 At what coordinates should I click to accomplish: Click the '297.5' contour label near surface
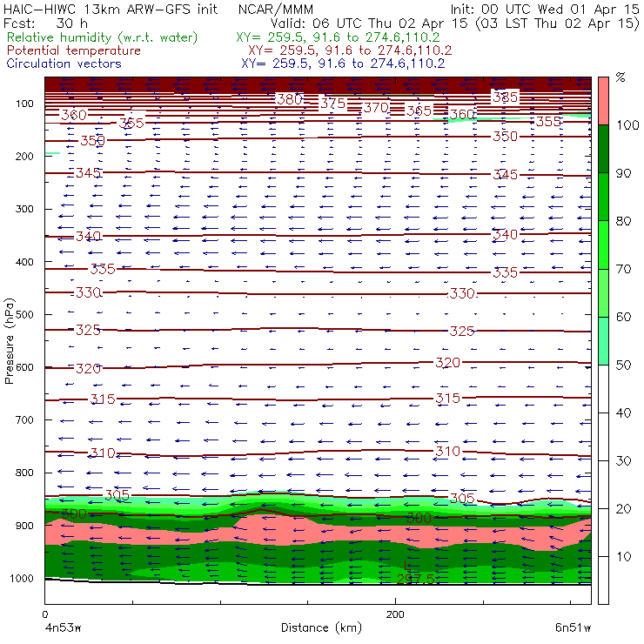click(415, 579)
